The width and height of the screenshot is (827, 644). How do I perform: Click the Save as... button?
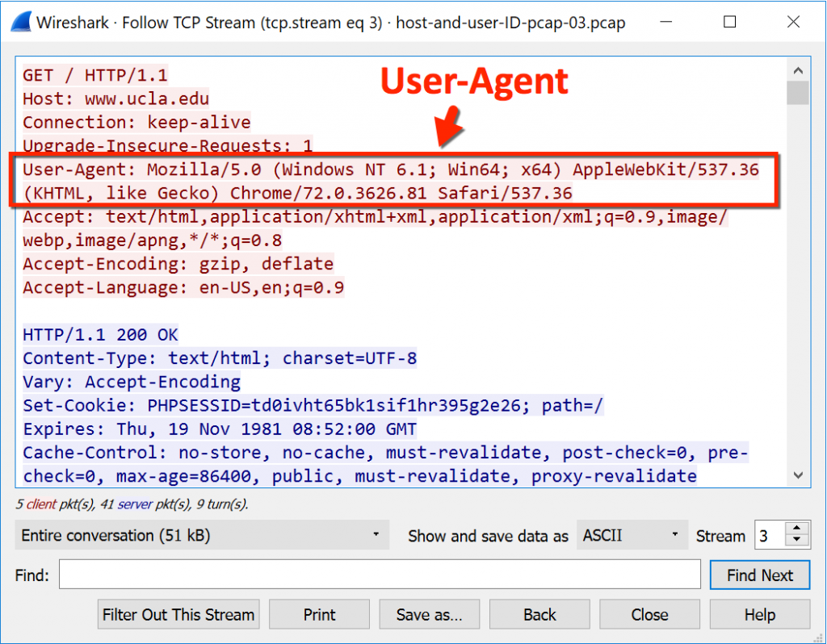pos(429,614)
